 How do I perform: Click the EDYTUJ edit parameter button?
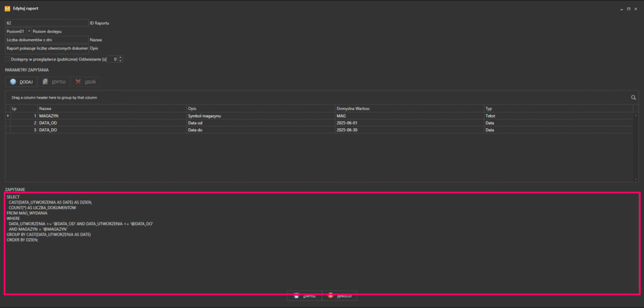54,82
